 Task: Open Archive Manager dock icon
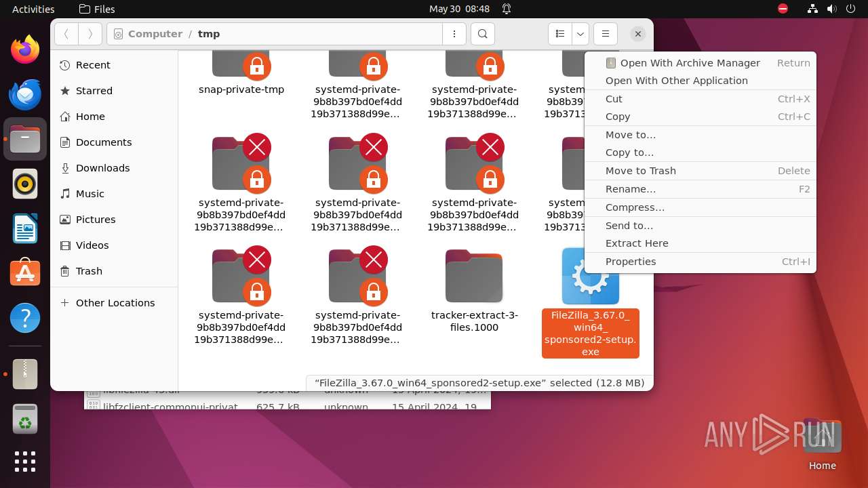click(25, 373)
